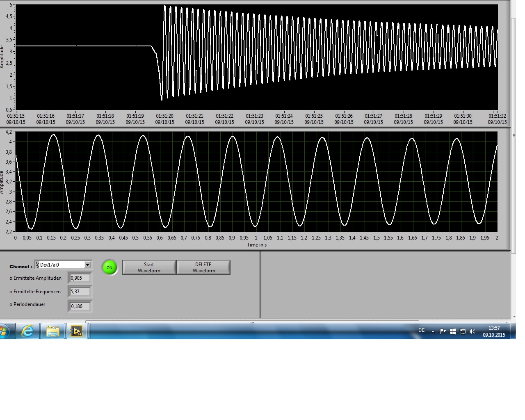
Task: Click the DELETE Waveform button
Action: [203, 267]
